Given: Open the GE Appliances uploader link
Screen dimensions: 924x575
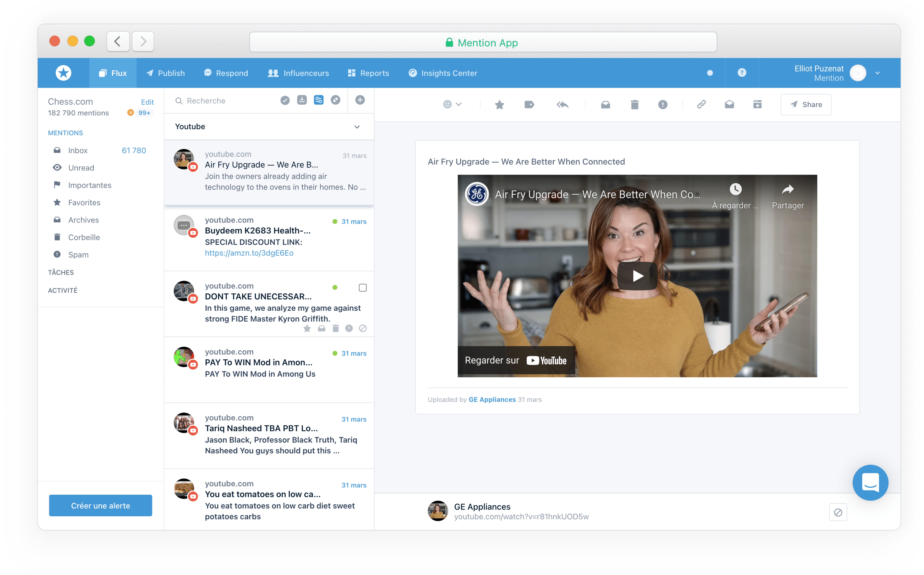Looking at the screenshot, I should click(x=492, y=400).
